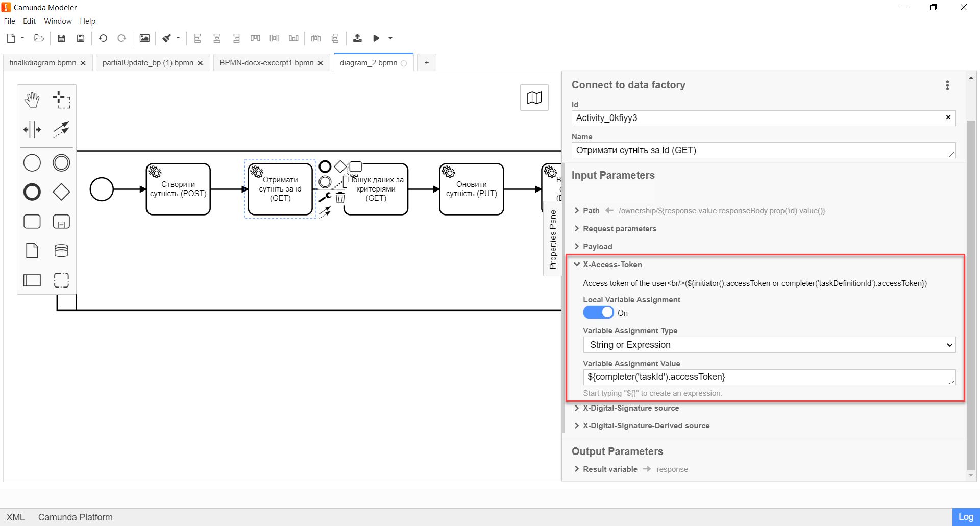Open the Window menu
980x526 pixels.
coord(58,21)
